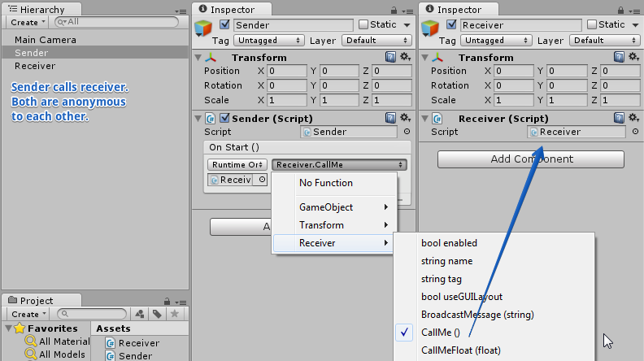Open Receiver (Script) gear settings menu

point(633,118)
